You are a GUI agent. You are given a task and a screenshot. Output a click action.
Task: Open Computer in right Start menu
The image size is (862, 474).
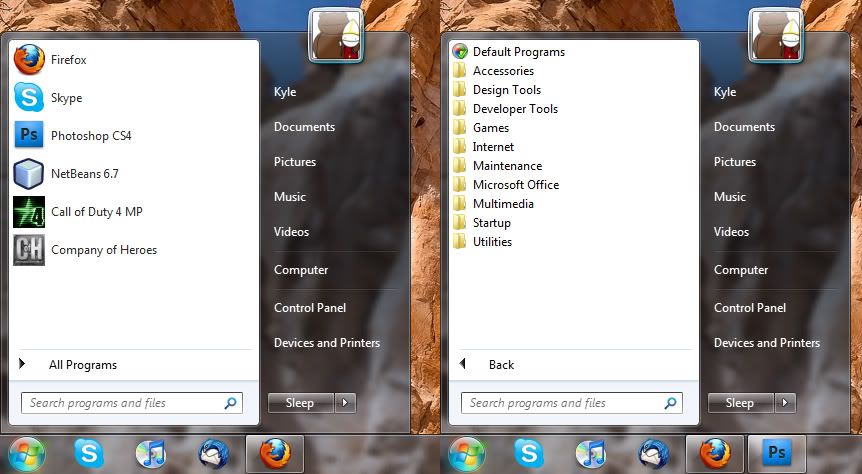coord(741,270)
